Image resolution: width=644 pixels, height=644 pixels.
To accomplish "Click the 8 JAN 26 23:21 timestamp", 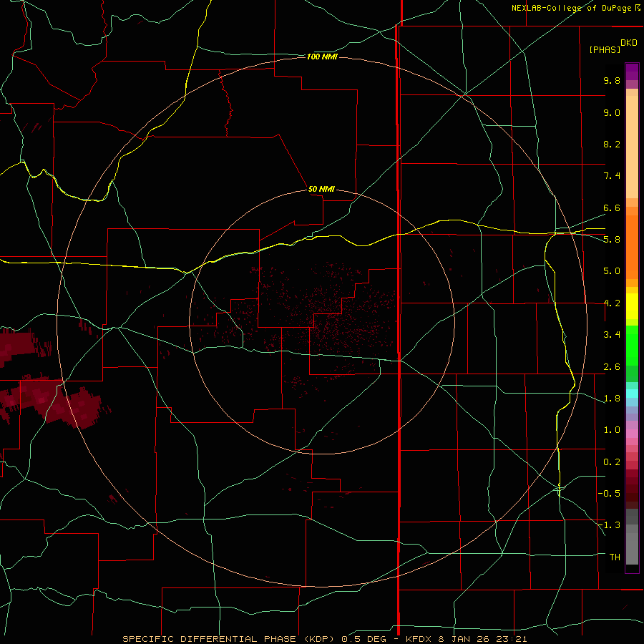I will (x=482, y=639).
